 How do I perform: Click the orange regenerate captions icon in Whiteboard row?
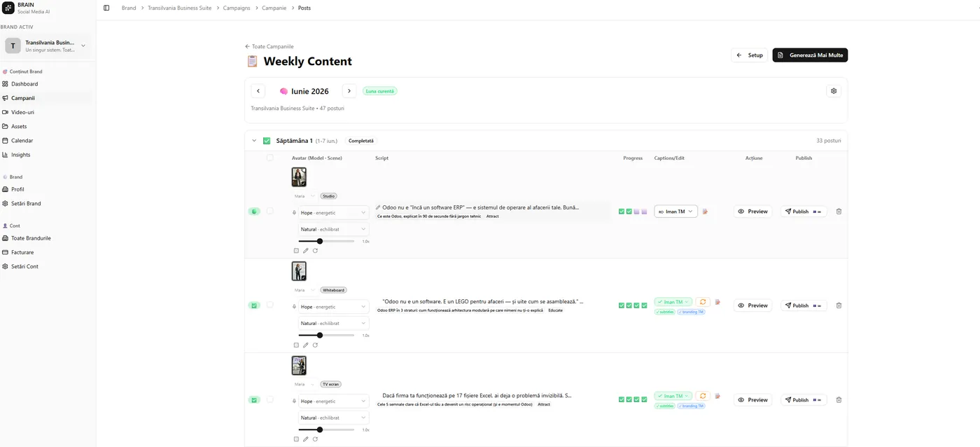703,302
